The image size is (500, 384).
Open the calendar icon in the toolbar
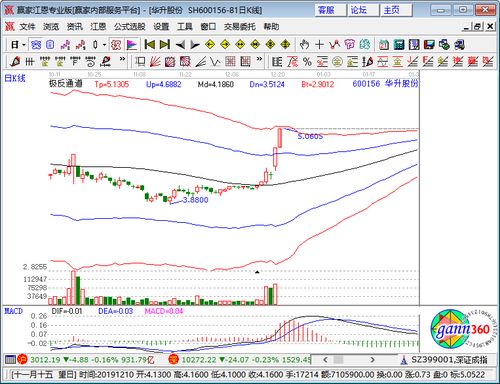pyautogui.click(x=384, y=44)
